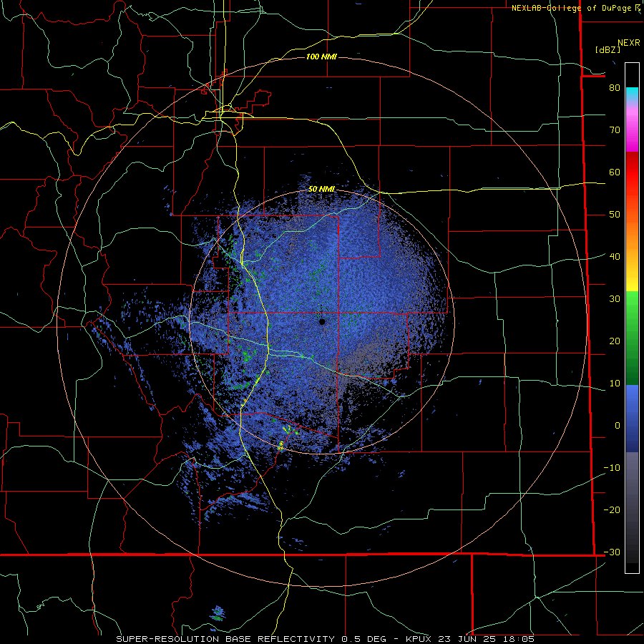Click the red segment of the color bar
The width and height of the screenshot is (644, 644).
632,172
